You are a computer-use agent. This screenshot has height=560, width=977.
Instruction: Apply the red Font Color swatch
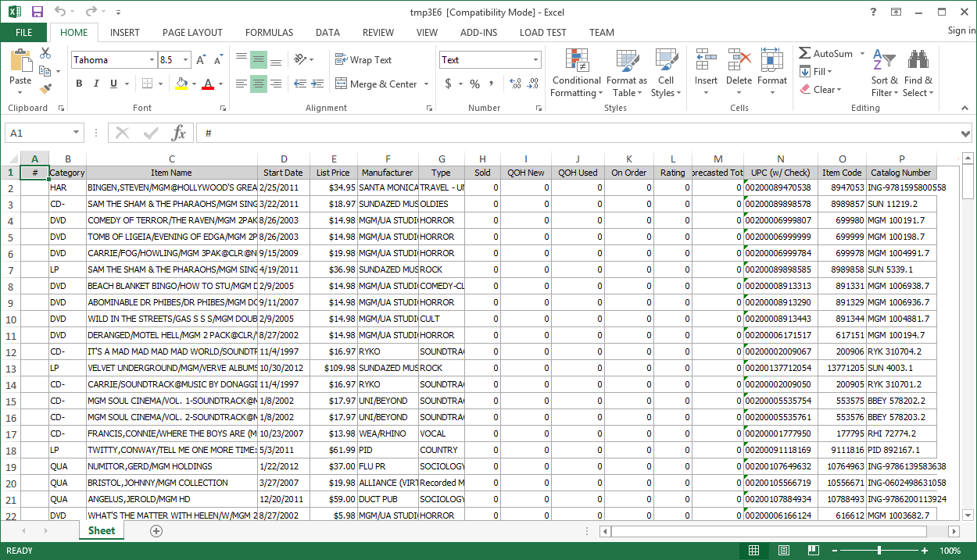tap(208, 84)
